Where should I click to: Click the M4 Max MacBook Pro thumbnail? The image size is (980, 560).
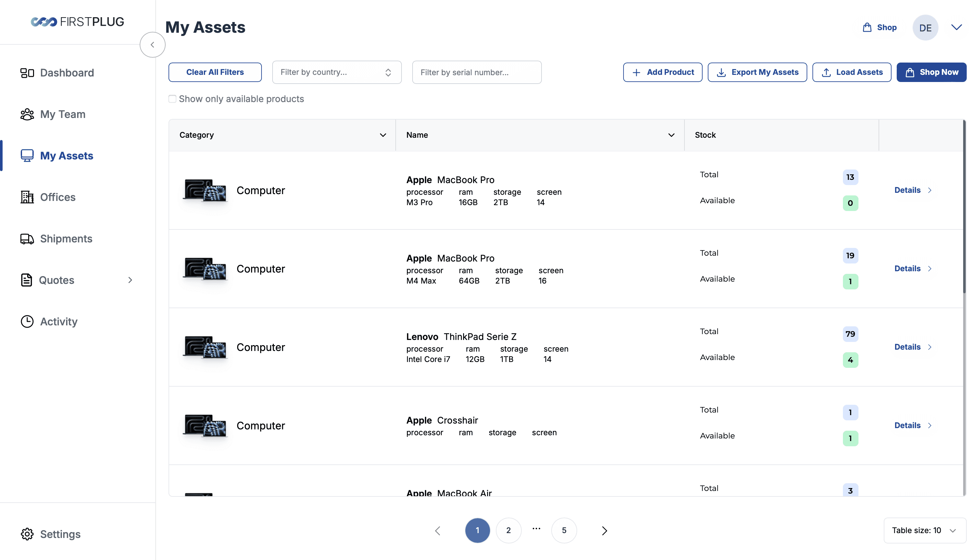click(x=205, y=269)
